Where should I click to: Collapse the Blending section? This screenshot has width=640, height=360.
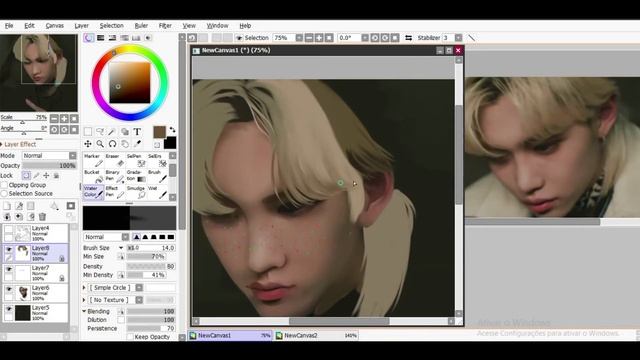[84, 311]
